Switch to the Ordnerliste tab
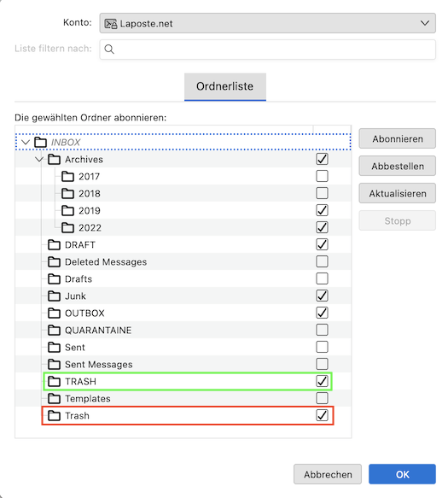The height and width of the screenshot is (498, 448). tap(225, 87)
